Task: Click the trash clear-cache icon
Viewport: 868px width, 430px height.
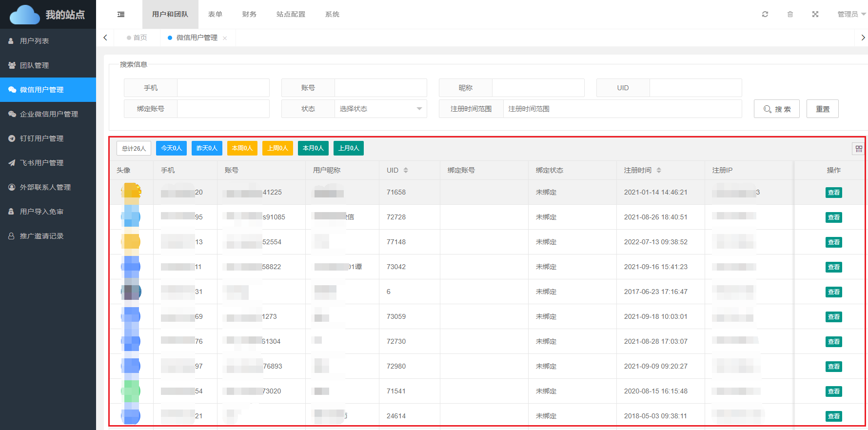Action: [790, 15]
